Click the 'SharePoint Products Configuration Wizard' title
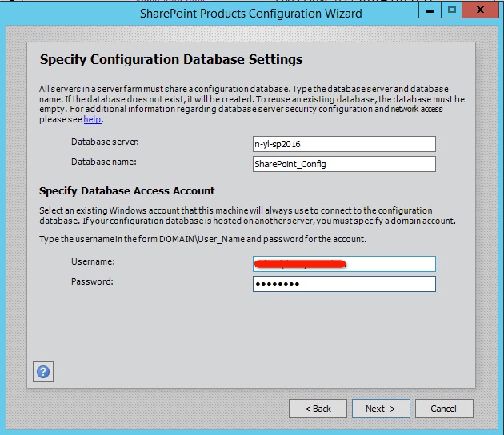This screenshot has height=435, width=504. coord(250,14)
